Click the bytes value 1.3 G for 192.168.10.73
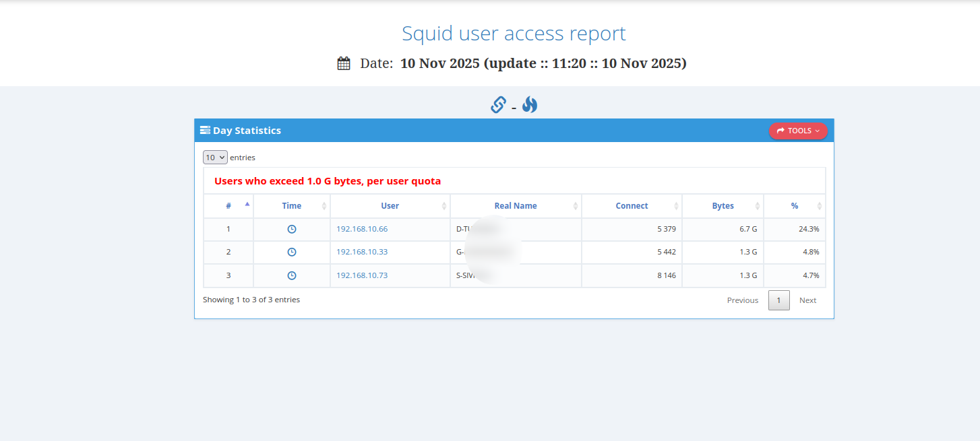980x441 pixels. pyautogui.click(x=748, y=275)
